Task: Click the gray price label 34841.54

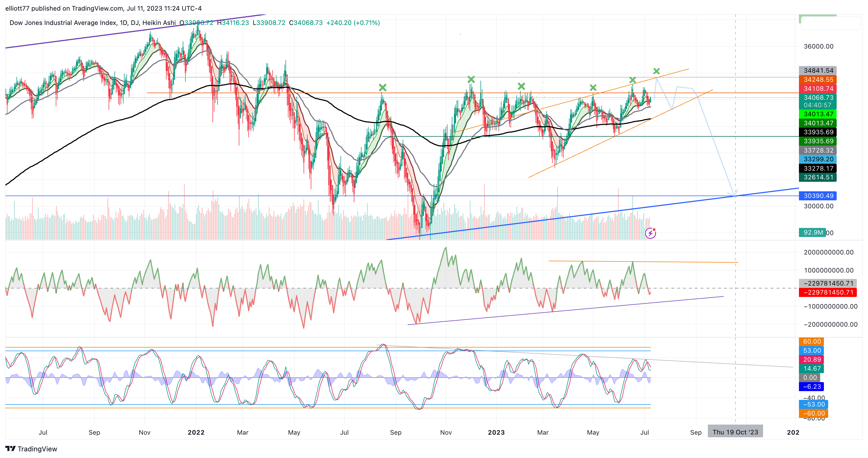Action: 818,70
